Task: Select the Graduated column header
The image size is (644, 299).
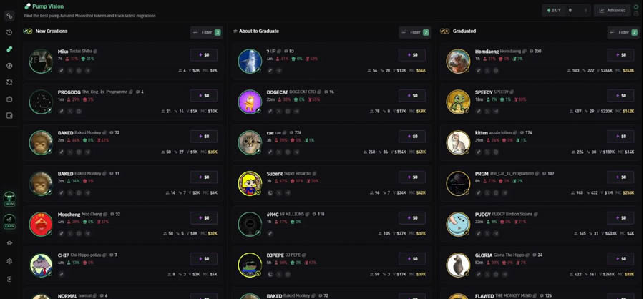Action: [464, 31]
